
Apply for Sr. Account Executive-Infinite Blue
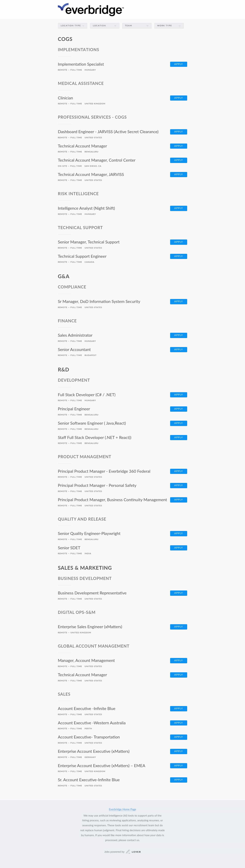tap(178, 780)
